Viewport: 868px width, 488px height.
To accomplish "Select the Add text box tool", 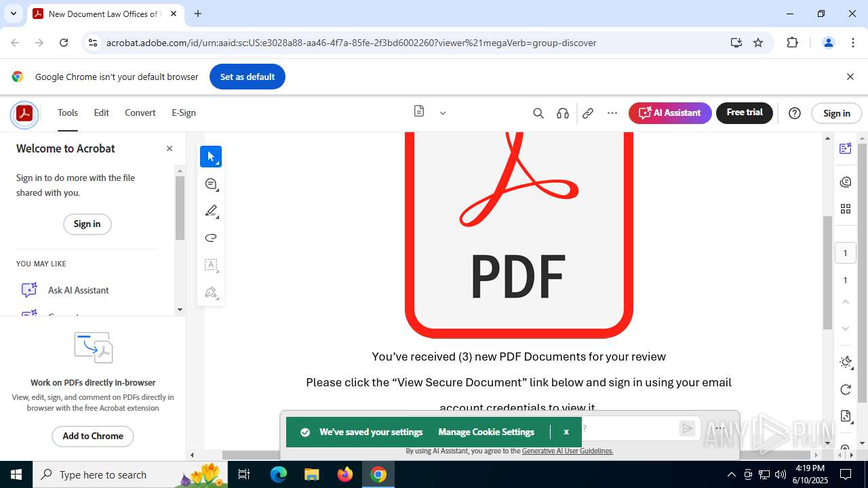I will (x=211, y=265).
